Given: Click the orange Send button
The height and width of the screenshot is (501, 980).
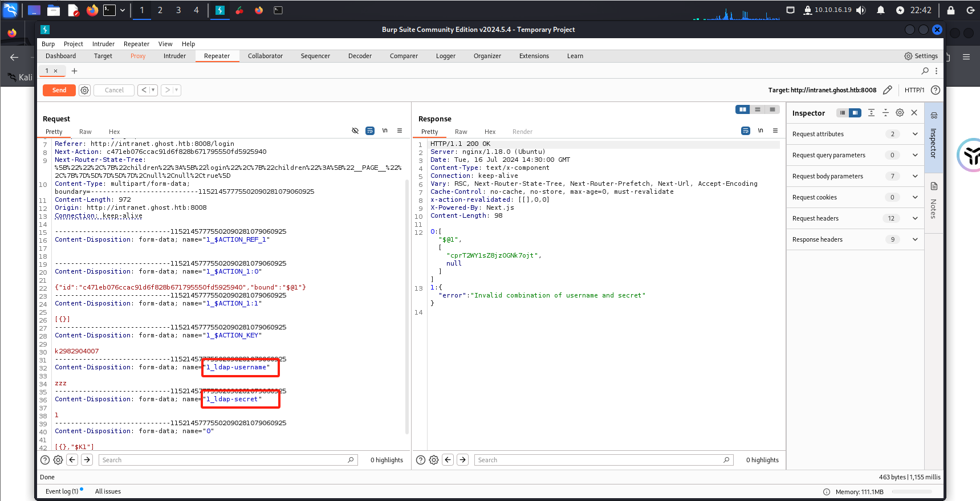Looking at the screenshot, I should coord(59,90).
